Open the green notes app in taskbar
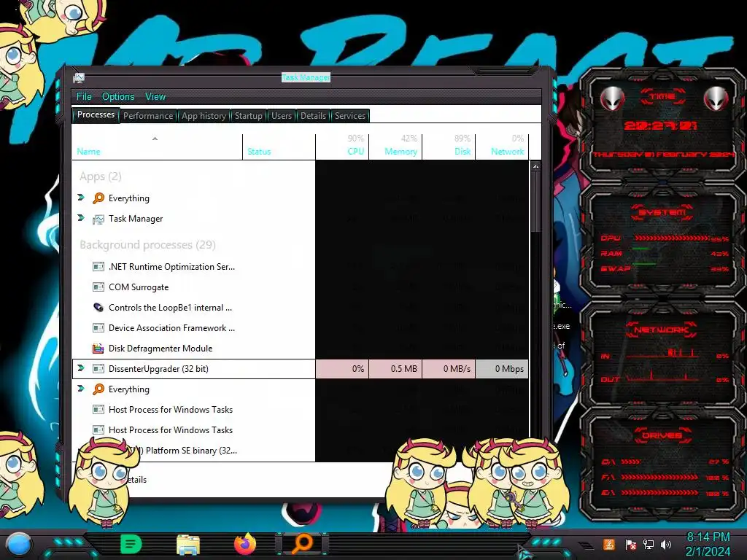Image resolution: width=747 pixels, height=560 pixels. pyautogui.click(x=131, y=544)
